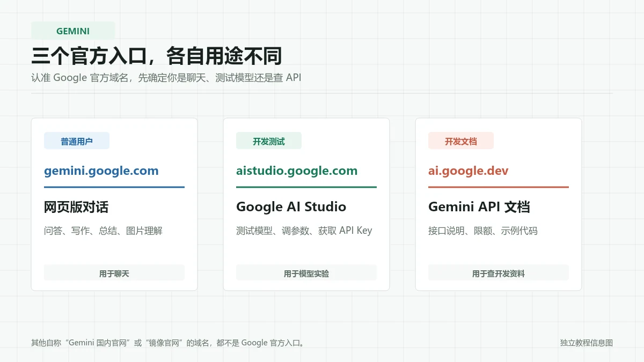Click the Google AI Studio heading
This screenshot has width=644, height=362.
point(291,207)
